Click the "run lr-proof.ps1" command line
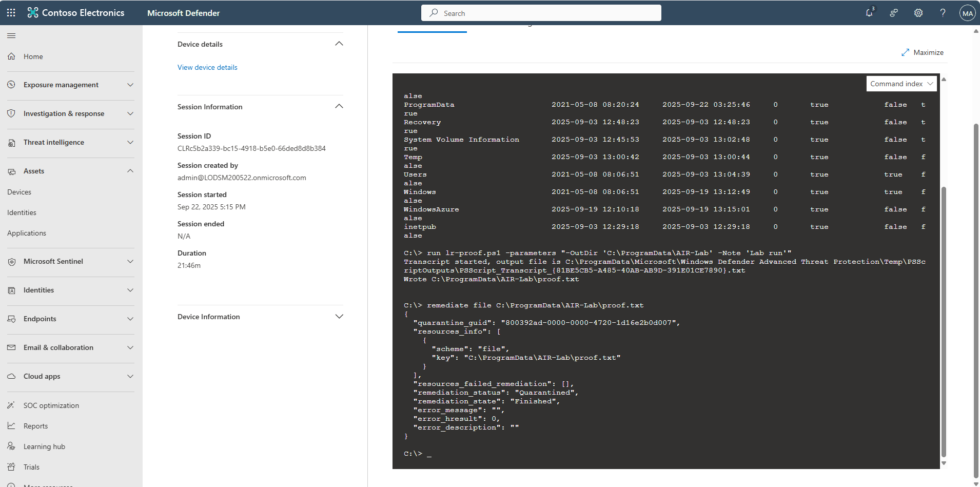This screenshot has height=487, width=980. [x=598, y=253]
